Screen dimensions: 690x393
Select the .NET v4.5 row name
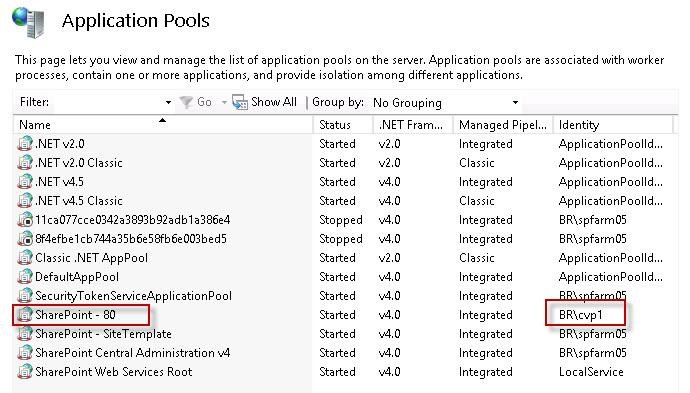(x=59, y=182)
